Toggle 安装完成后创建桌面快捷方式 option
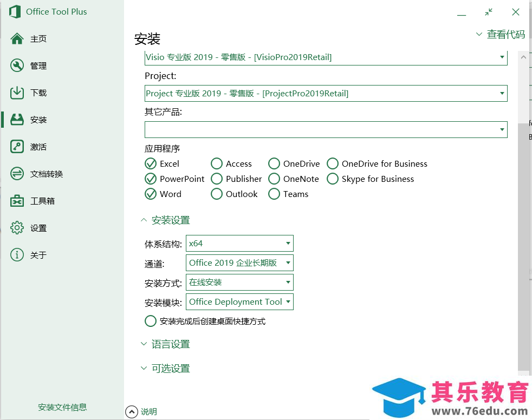532x420 pixels. click(x=150, y=321)
